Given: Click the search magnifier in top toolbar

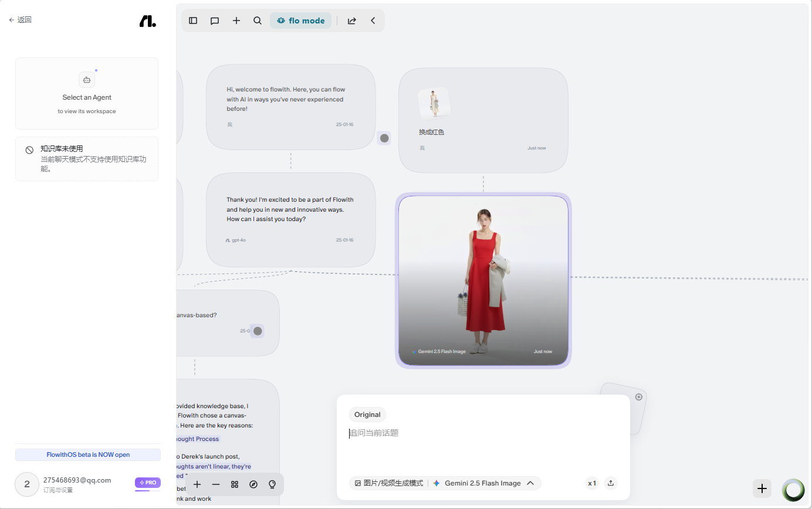Looking at the screenshot, I should [x=258, y=21].
